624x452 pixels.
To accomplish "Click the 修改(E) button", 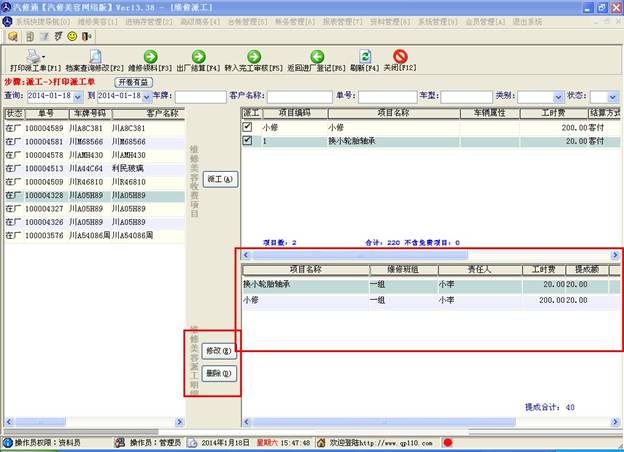I will 218,351.
